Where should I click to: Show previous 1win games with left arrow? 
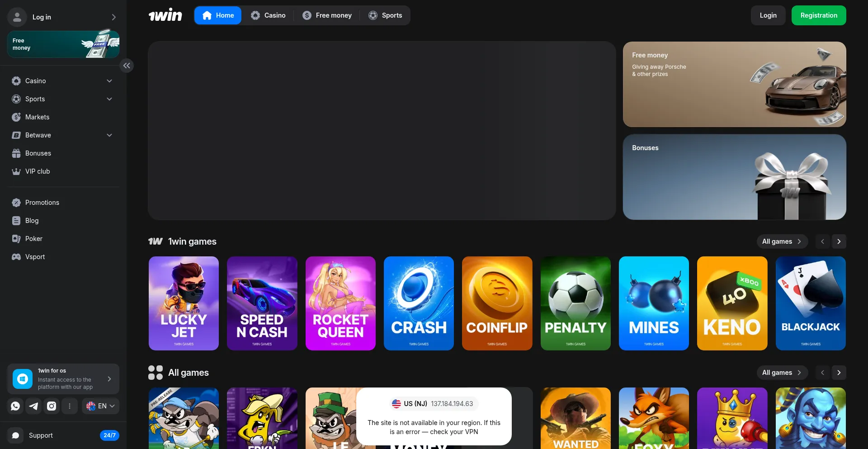pos(823,241)
